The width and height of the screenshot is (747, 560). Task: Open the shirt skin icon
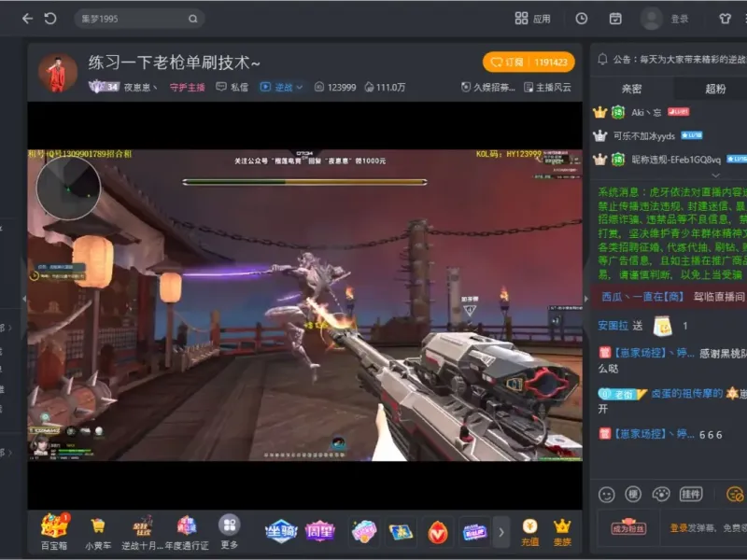725,19
